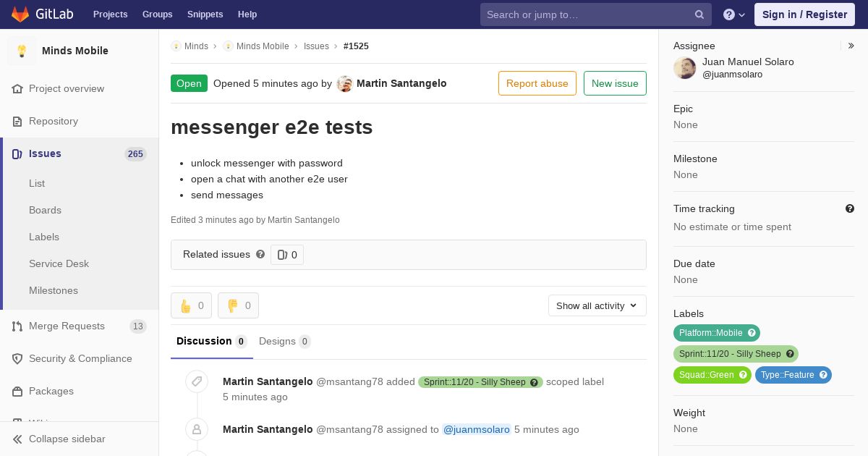Click Martin Santangelo's avatar in header
This screenshot has width=868, height=456.
pos(345,83)
